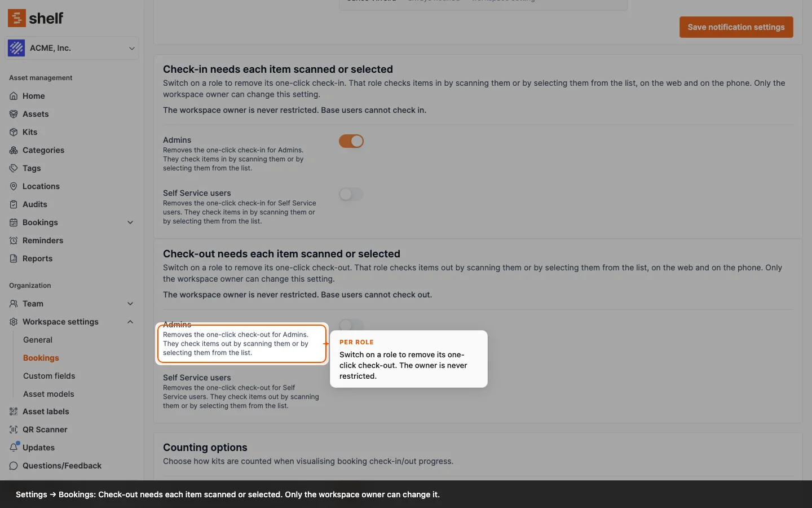Open the Audits page
This screenshot has width=812, height=508.
35,204
